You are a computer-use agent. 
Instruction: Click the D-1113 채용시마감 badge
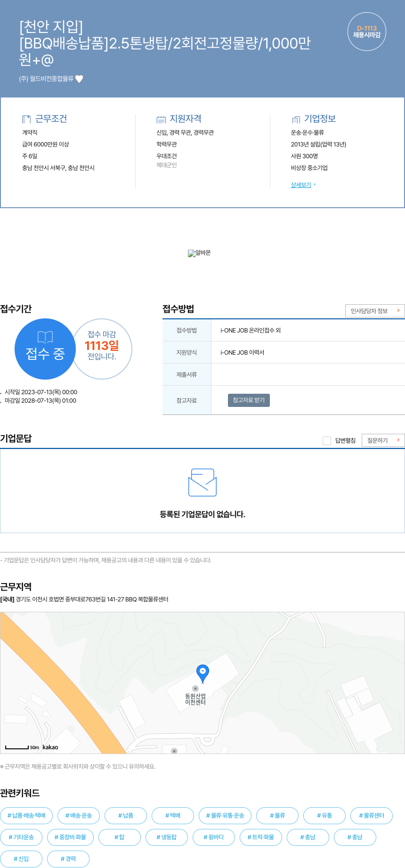[367, 32]
